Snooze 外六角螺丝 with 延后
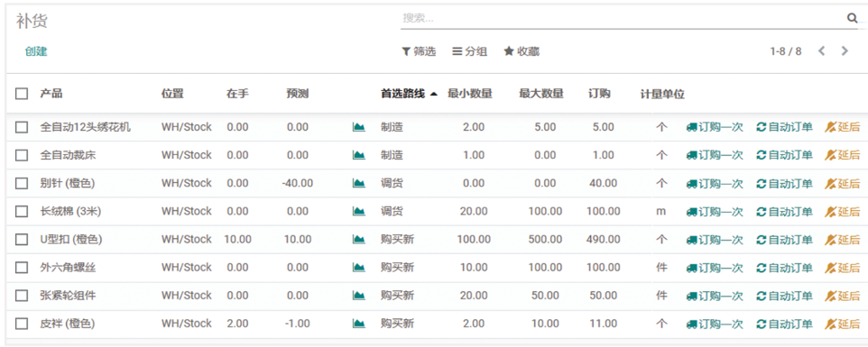The height and width of the screenshot is (347, 868). (x=843, y=268)
